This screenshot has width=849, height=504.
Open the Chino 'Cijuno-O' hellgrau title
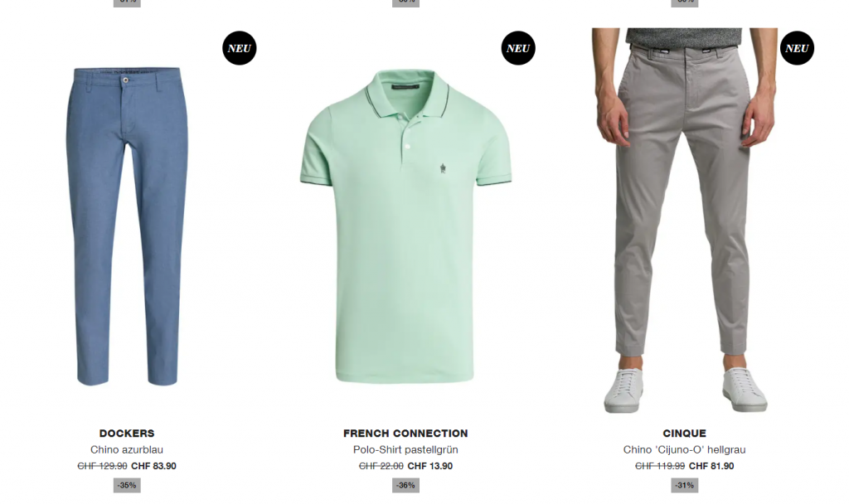(x=684, y=449)
